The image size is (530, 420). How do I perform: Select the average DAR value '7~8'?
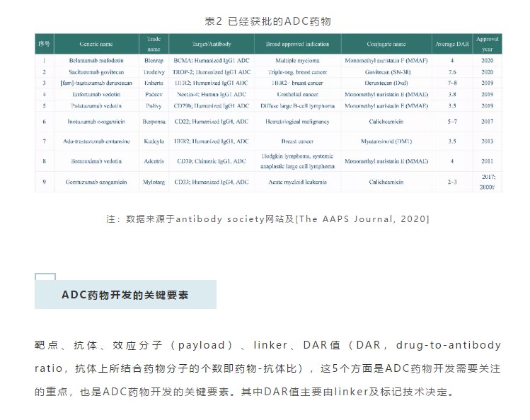[452, 83]
